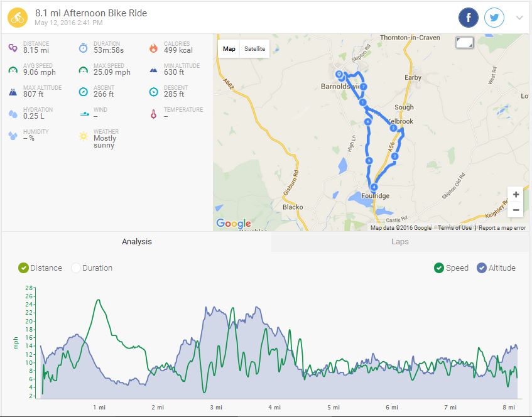The width and height of the screenshot is (532, 417).
Task: Switch map to Satellite view
Action: [x=255, y=49]
